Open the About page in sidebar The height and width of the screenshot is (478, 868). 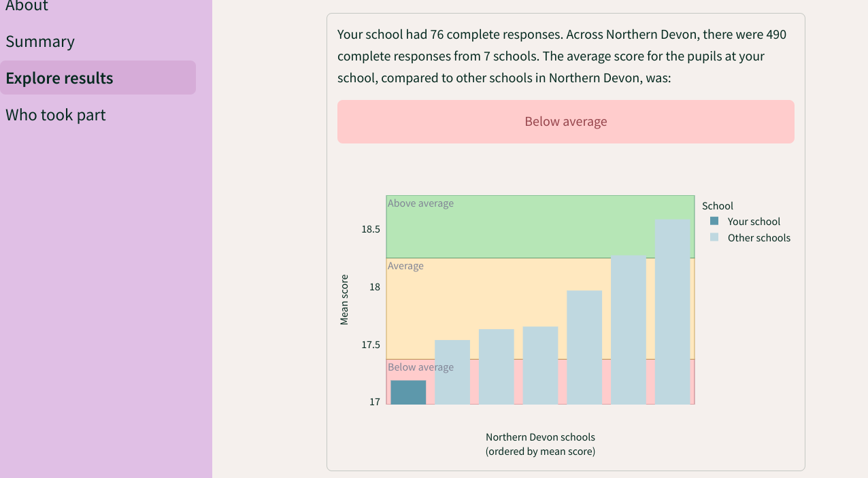tap(27, 6)
